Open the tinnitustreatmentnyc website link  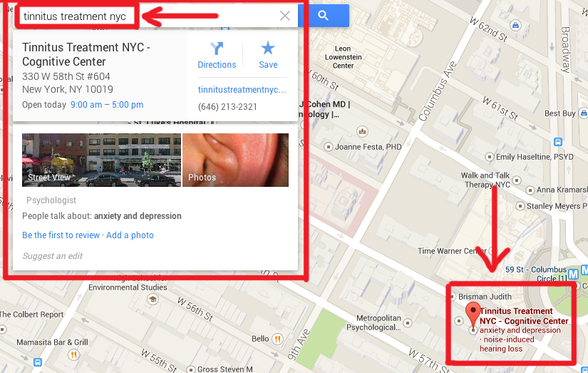[242, 90]
